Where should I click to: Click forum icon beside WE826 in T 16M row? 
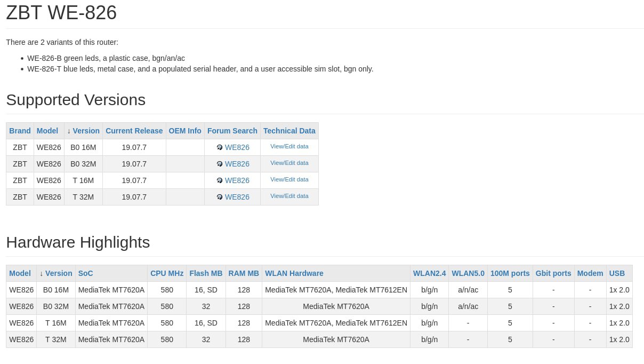[220, 180]
